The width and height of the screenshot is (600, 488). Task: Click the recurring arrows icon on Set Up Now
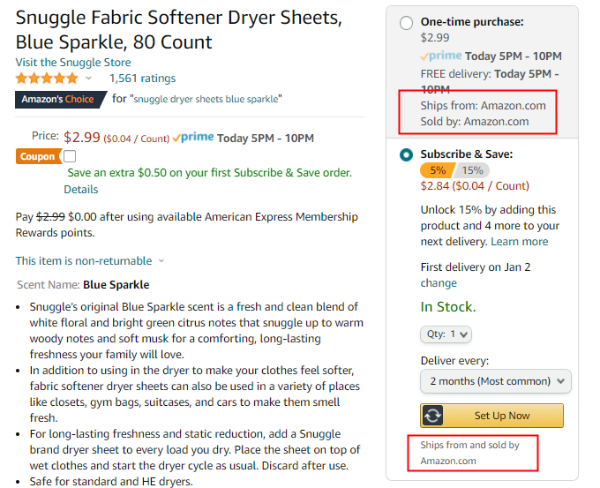pyautogui.click(x=433, y=415)
